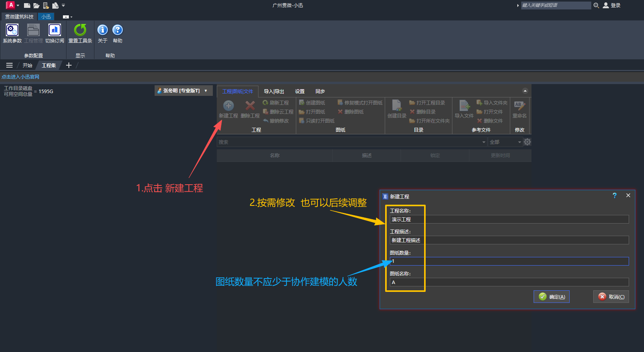Click the 重命名 icon
Image resolution: width=644 pixels, height=352 pixels.
(x=519, y=105)
